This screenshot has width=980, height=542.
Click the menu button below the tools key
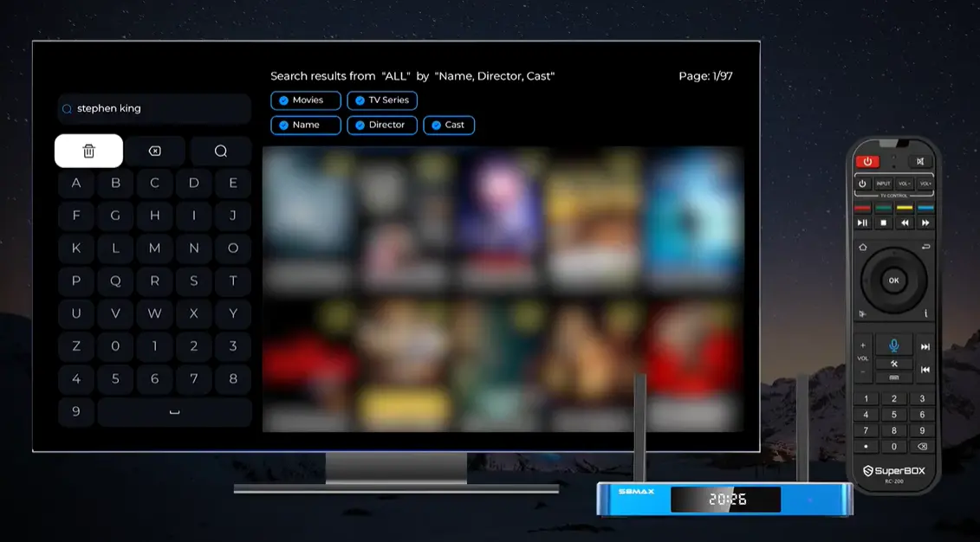893,377
